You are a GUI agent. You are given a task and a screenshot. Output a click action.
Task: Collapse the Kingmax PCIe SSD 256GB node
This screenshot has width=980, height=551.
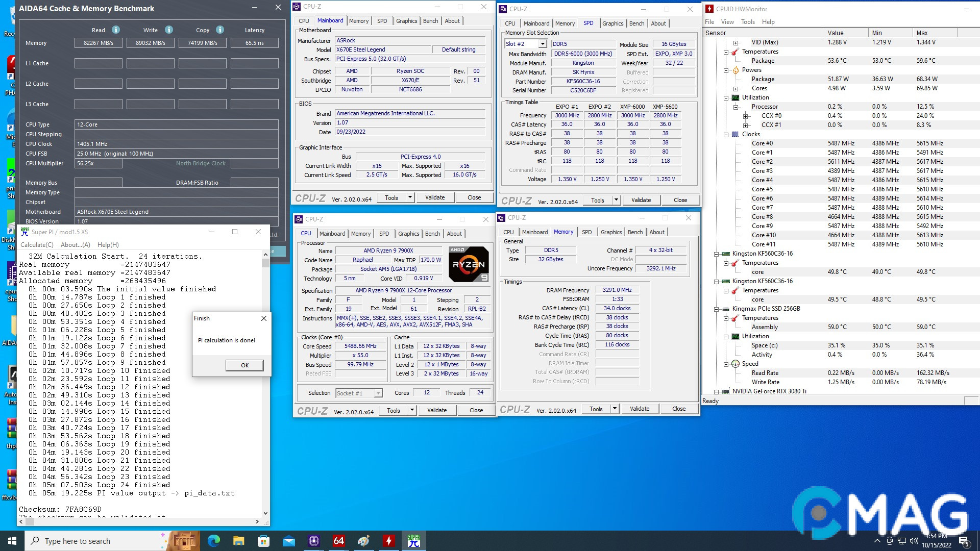[716, 309]
